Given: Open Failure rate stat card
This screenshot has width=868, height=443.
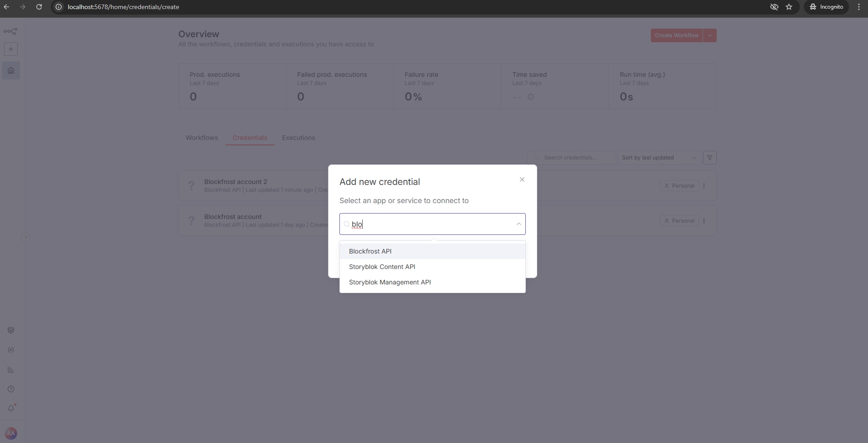Looking at the screenshot, I should click(x=447, y=86).
